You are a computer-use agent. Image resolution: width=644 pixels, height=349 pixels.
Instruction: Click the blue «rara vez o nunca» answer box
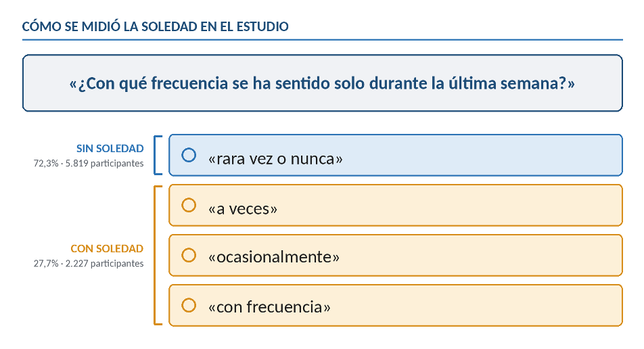click(x=396, y=155)
